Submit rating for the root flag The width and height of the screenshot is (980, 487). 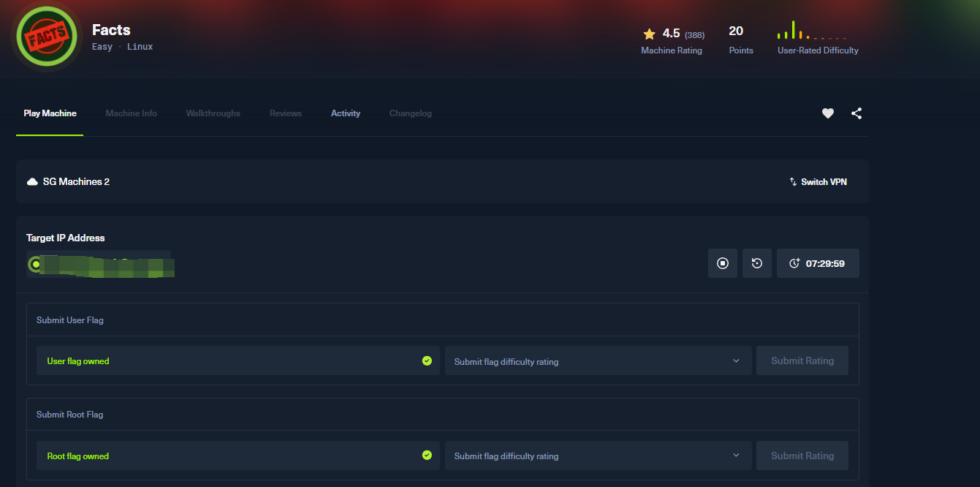(802, 456)
